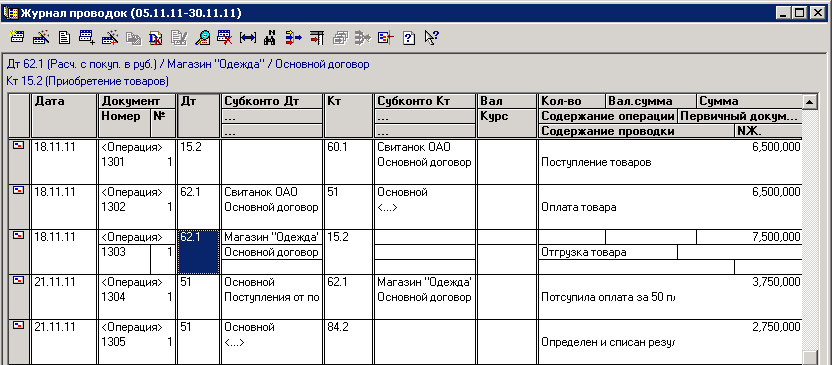The image size is (832, 365).
Task: Click the filter by column icon
Action: (x=317, y=38)
